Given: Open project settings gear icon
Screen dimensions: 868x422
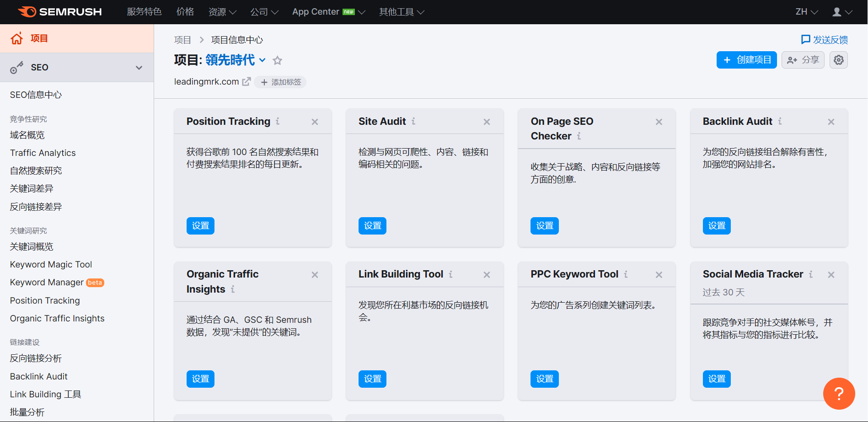Looking at the screenshot, I should [x=839, y=60].
